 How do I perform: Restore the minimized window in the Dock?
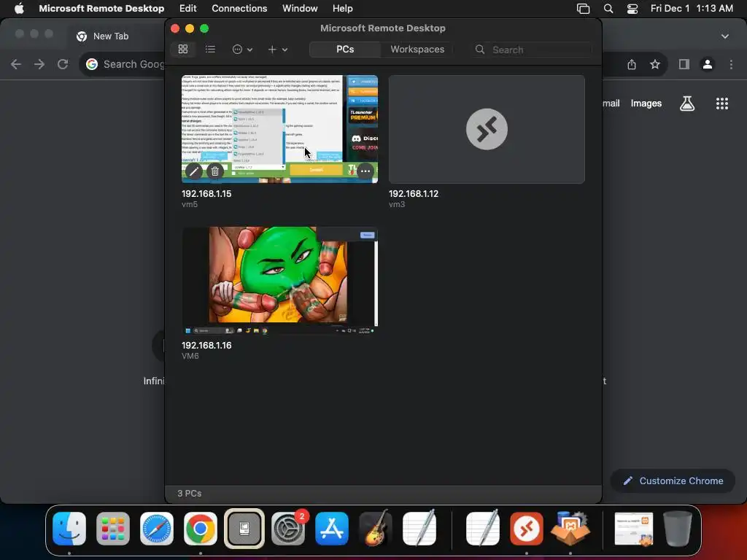coord(633,529)
